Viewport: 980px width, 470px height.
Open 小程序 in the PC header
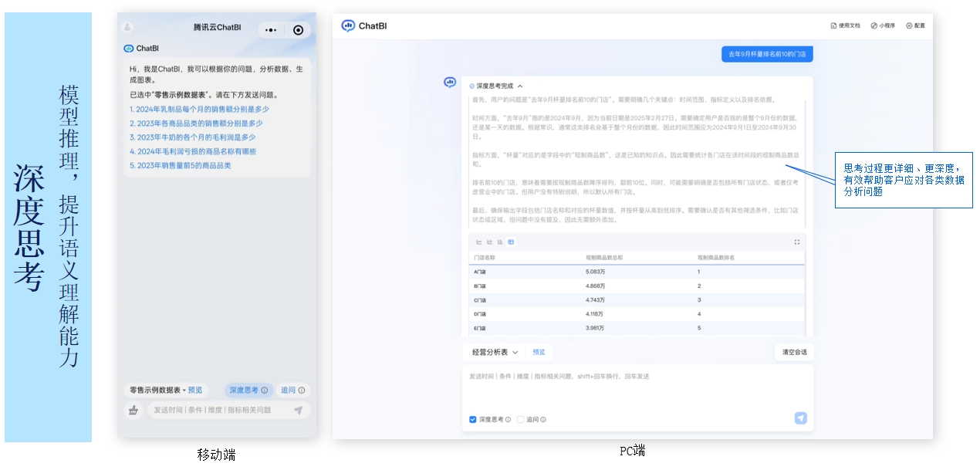(883, 25)
